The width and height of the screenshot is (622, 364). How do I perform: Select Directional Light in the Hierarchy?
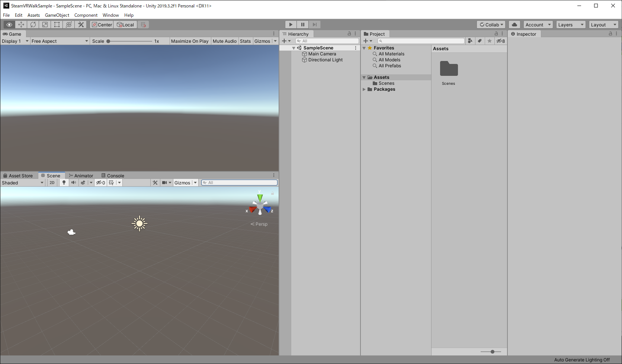coord(325,59)
